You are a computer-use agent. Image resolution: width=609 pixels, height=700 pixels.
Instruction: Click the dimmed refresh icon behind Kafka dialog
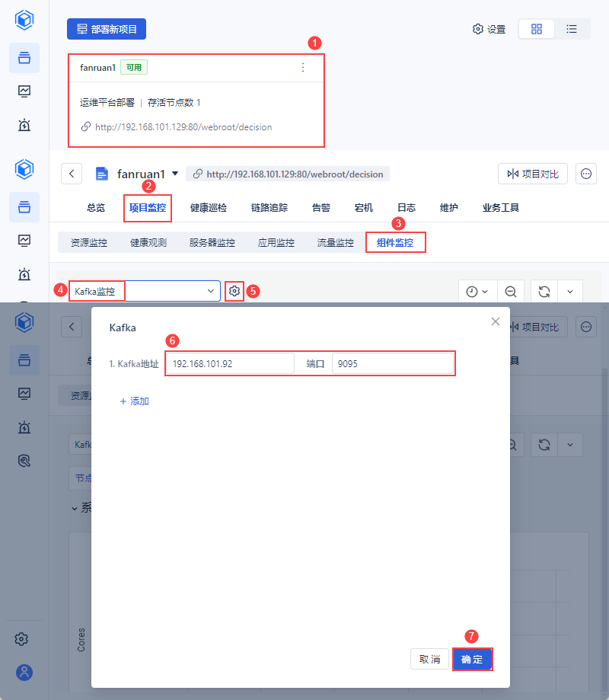click(544, 445)
